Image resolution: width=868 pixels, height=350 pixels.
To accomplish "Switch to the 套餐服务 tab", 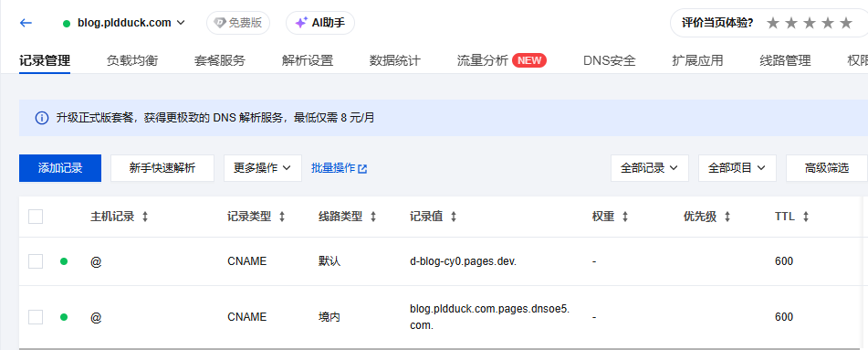I will coord(220,60).
